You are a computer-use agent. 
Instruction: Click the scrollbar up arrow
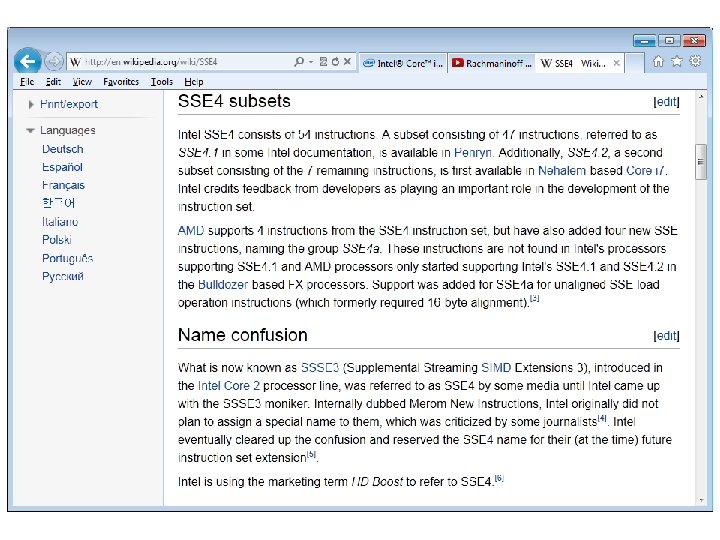click(x=701, y=97)
